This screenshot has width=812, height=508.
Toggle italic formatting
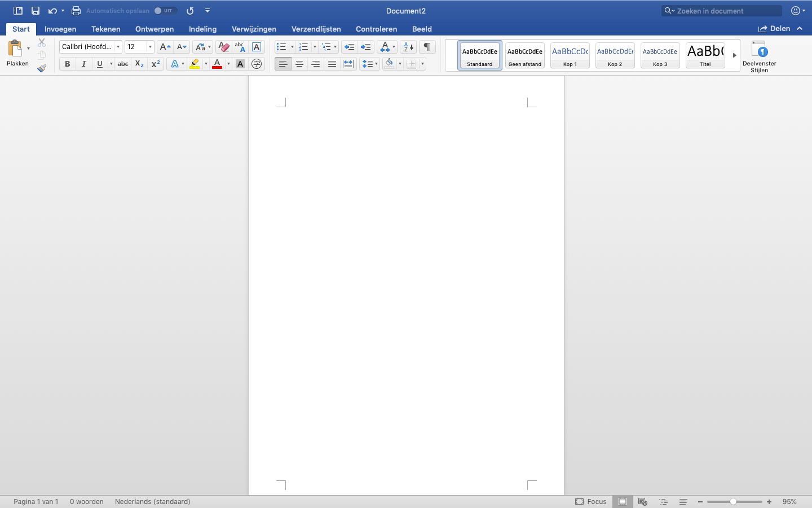pyautogui.click(x=83, y=64)
